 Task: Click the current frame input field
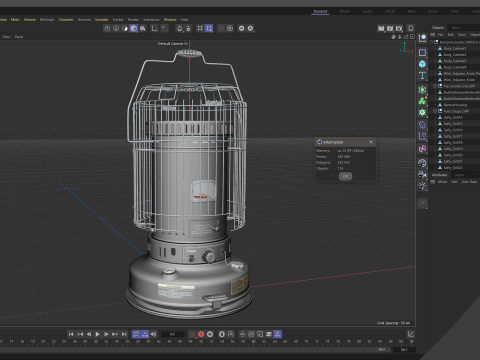click(x=172, y=334)
